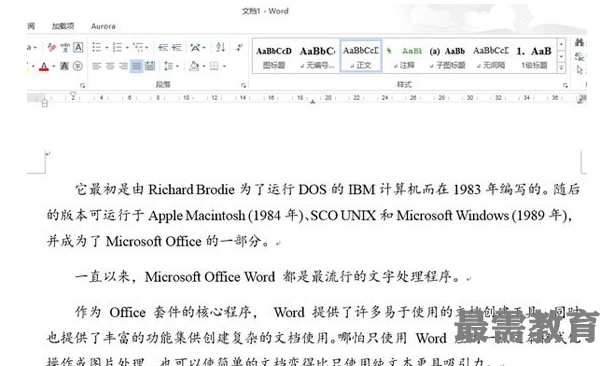
Task: Click the text 'Microsoft Windows'
Action: [x=453, y=215]
